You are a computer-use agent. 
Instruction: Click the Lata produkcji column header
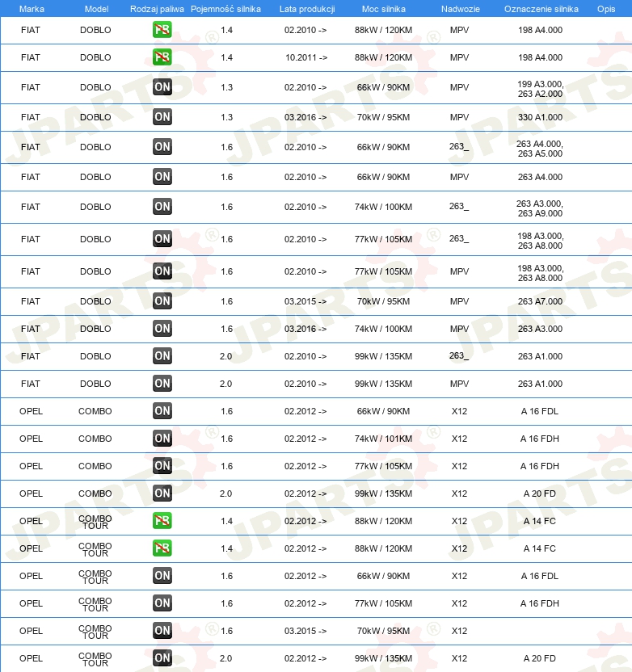click(307, 9)
